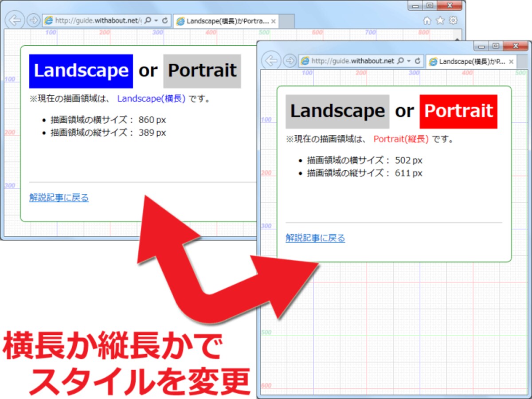Close the front browser window
Viewport: 532px width, 399px height.
tap(515, 46)
